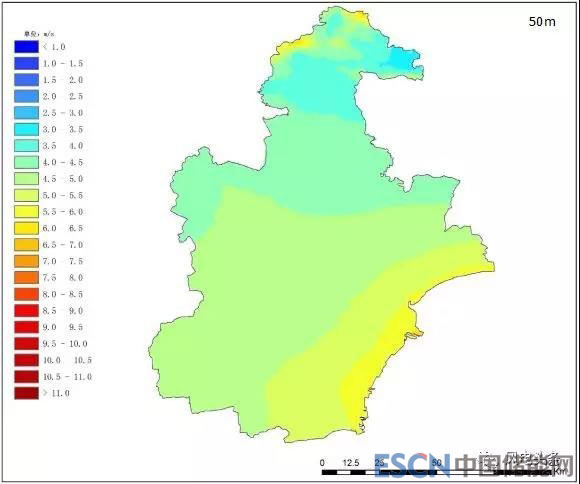This screenshot has height=484, width=580.
Task: Pick the 3.0 - 3.5 cyan legend swatch
Action: click(x=26, y=129)
